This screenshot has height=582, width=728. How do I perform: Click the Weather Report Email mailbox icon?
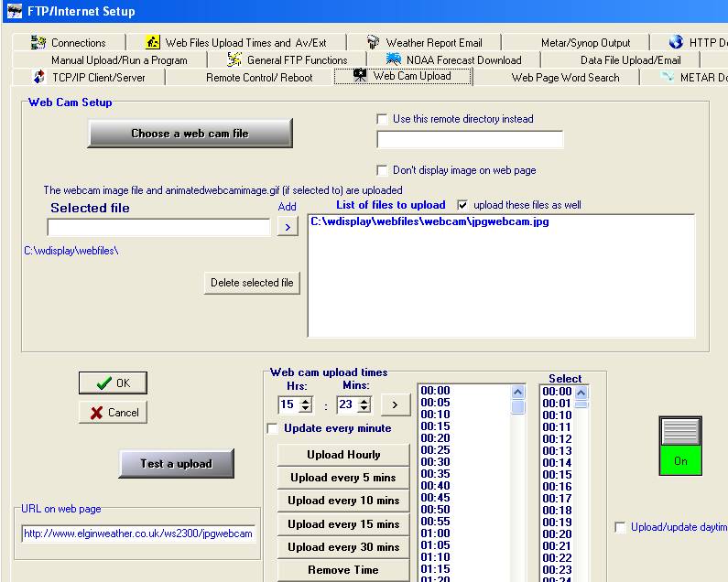[373, 42]
